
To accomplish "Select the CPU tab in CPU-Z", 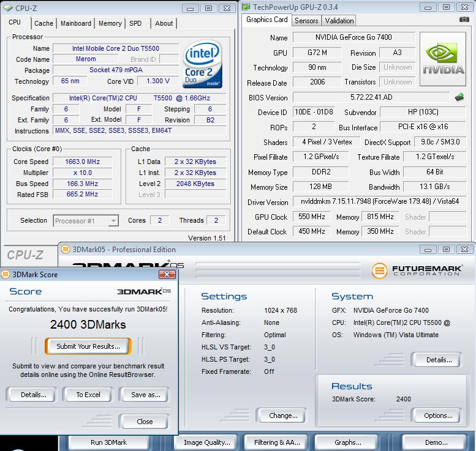I will point(15,23).
